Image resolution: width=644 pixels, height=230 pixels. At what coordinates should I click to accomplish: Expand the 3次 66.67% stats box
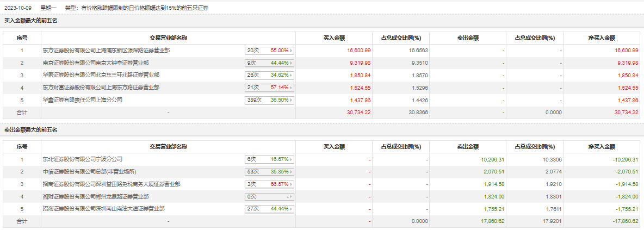pyautogui.click(x=269, y=185)
